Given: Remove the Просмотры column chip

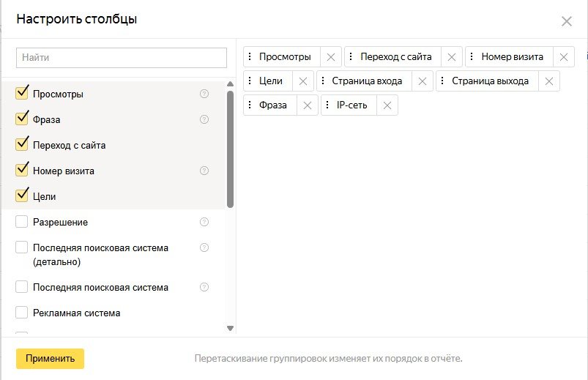Looking at the screenshot, I should pos(331,57).
